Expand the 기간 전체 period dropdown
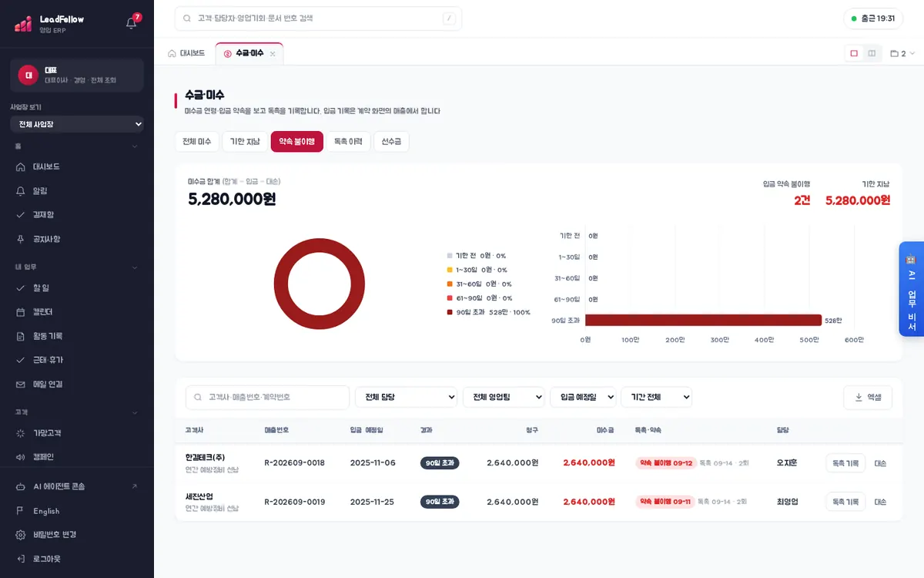 656,397
